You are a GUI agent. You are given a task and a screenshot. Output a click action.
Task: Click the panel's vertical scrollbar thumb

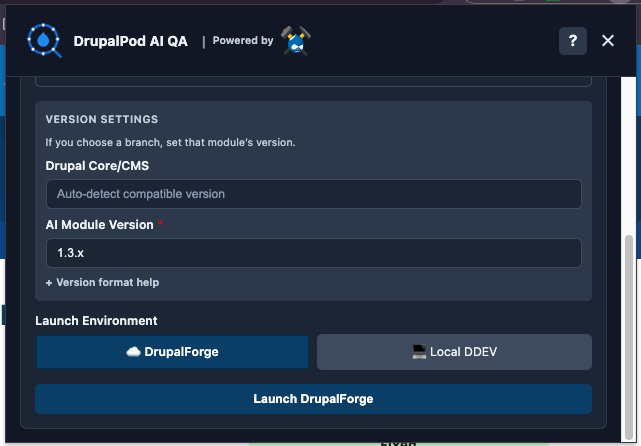click(x=629, y=336)
